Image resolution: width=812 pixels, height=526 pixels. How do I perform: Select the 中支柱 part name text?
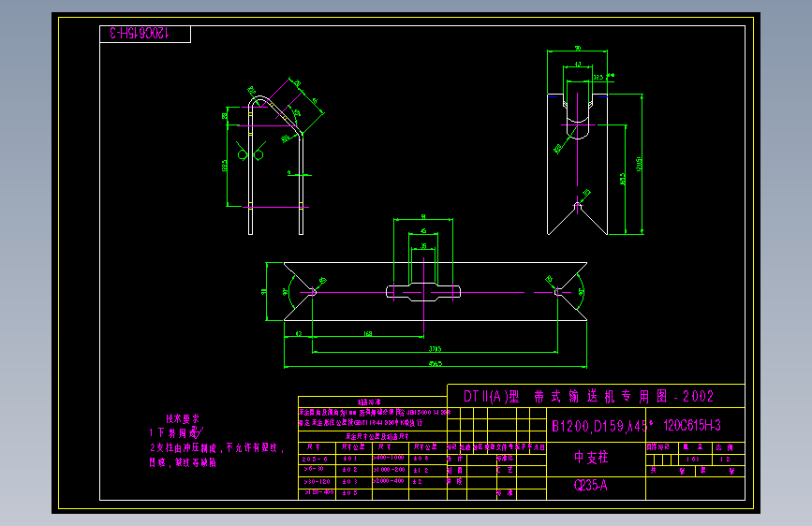(x=591, y=457)
